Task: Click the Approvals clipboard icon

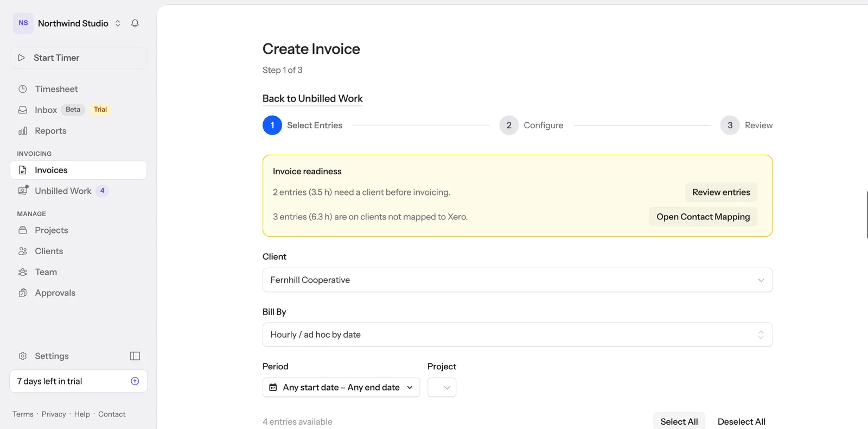Action: 23,293
